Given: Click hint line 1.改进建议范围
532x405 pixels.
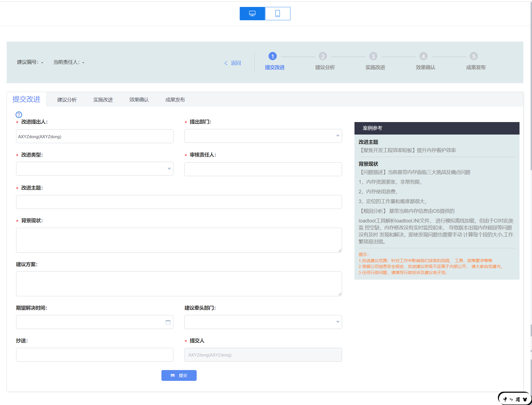Looking at the screenshot, I should point(425,261).
